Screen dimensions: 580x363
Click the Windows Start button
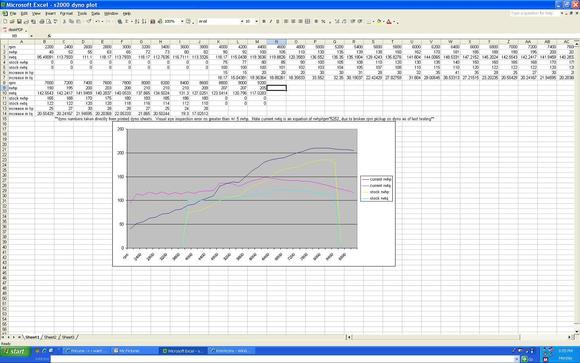point(15,351)
